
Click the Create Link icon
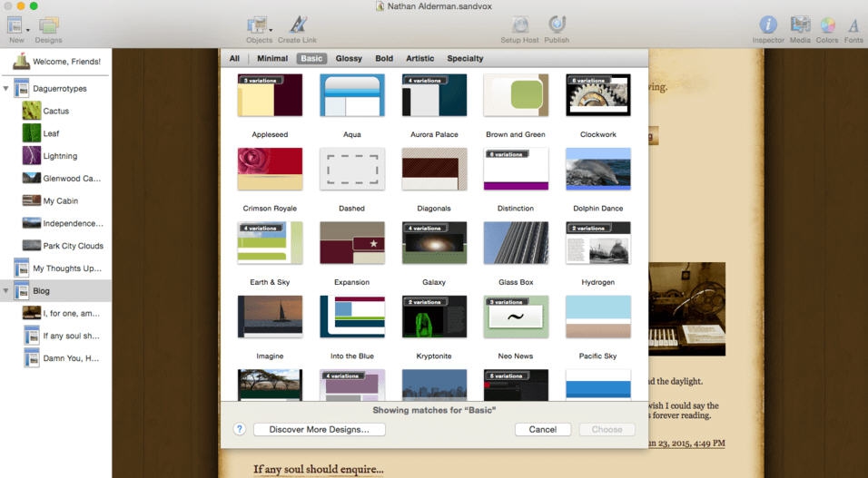click(298, 25)
